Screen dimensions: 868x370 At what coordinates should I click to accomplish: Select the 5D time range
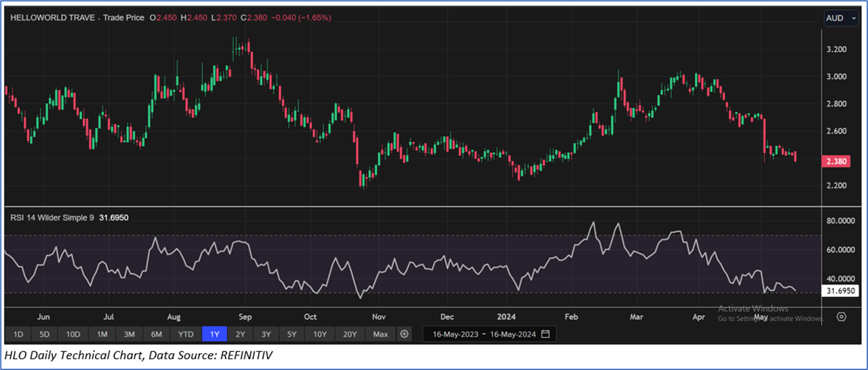pyautogui.click(x=44, y=334)
